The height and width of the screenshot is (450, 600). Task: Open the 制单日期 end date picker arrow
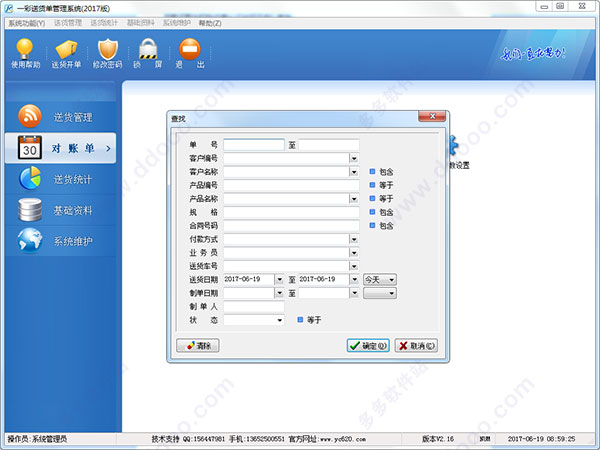354,293
